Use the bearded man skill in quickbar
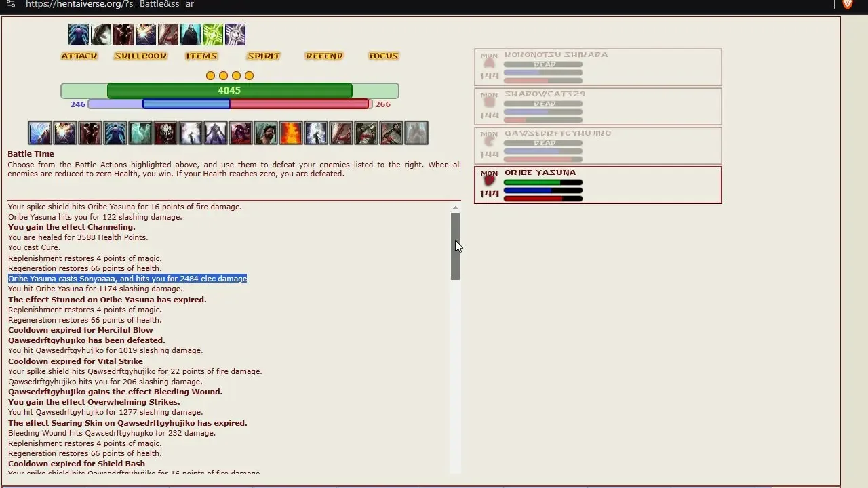The image size is (868, 488). tap(266, 133)
